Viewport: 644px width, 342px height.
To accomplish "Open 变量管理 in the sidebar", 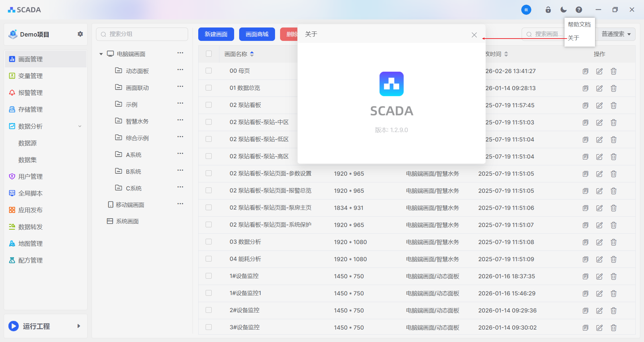I will (x=30, y=76).
